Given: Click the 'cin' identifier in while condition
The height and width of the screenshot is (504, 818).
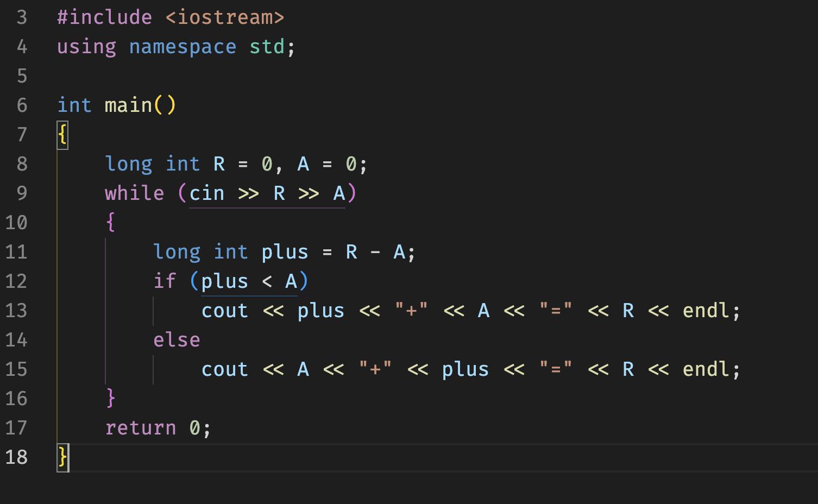Looking at the screenshot, I should pos(207,193).
